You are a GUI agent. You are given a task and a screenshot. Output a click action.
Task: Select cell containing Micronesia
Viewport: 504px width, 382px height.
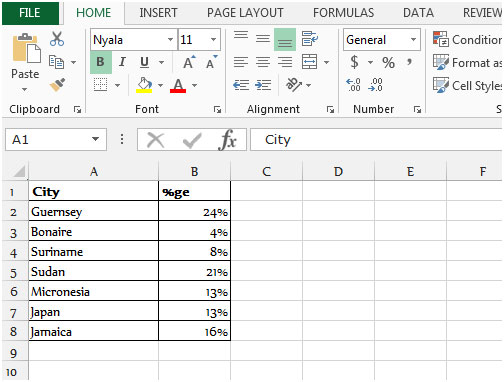coord(93,292)
